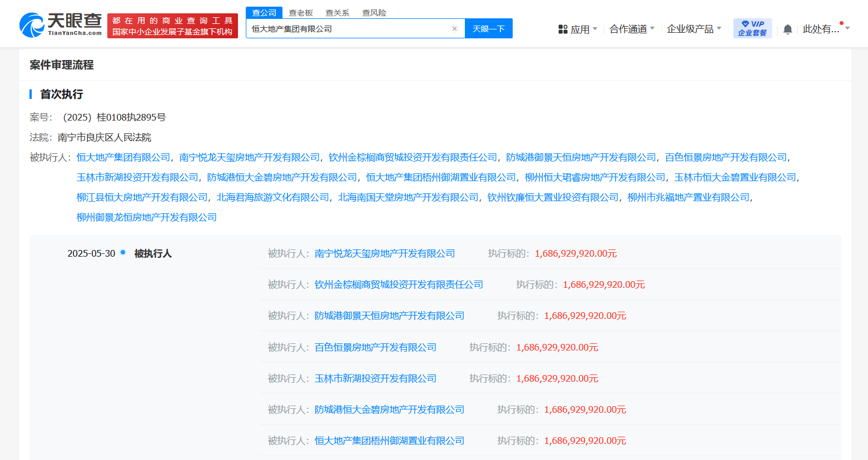Click the 案件审理流程 section heading
Image resolution: width=868 pixels, height=460 pixels.
click(62, 65)
